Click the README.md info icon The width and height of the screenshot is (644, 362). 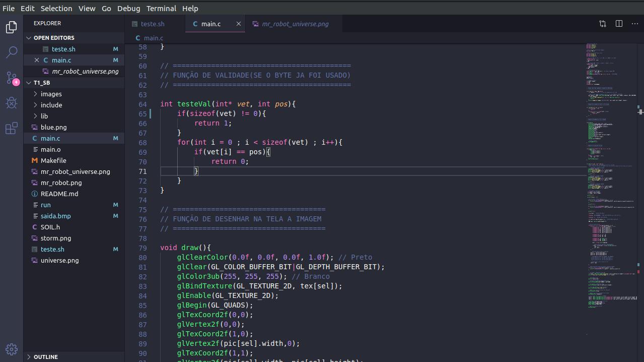[35, 194]
